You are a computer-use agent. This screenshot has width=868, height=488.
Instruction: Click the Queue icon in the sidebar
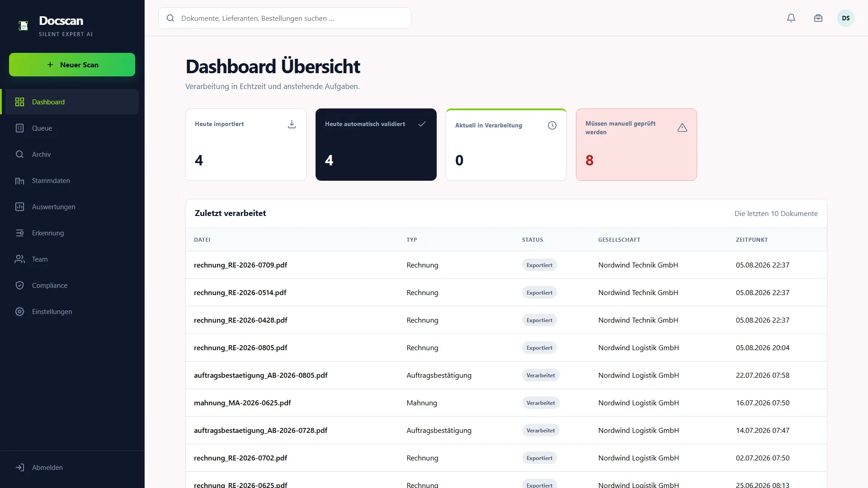19,128
